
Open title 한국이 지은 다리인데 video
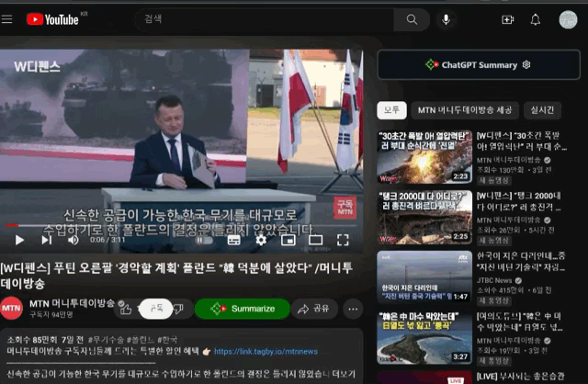point(521,261)
